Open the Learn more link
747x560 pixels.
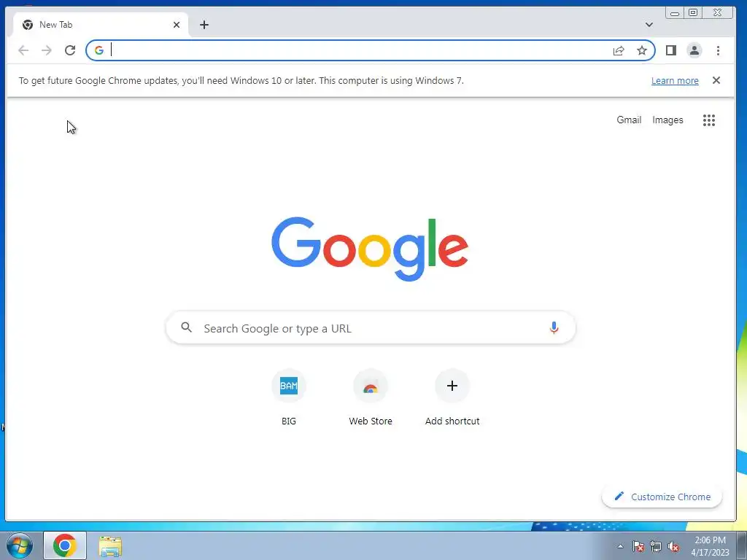[x=675, y=80]
